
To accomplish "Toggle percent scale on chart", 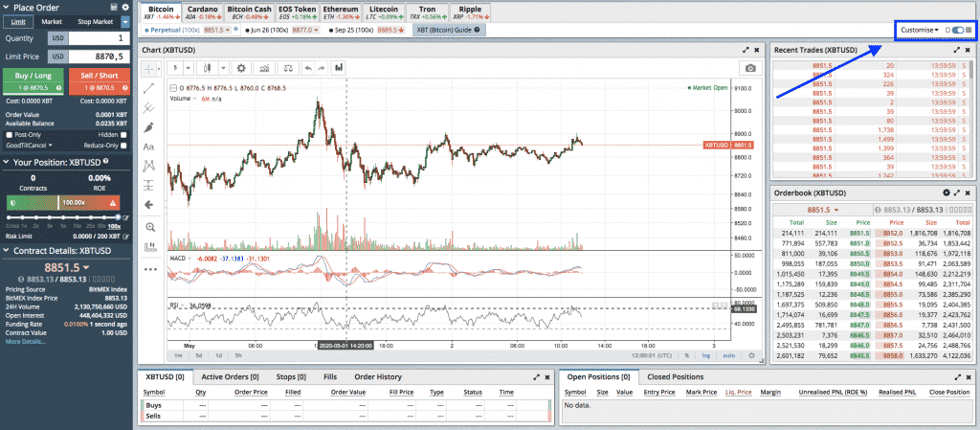I will coord(686,355).
